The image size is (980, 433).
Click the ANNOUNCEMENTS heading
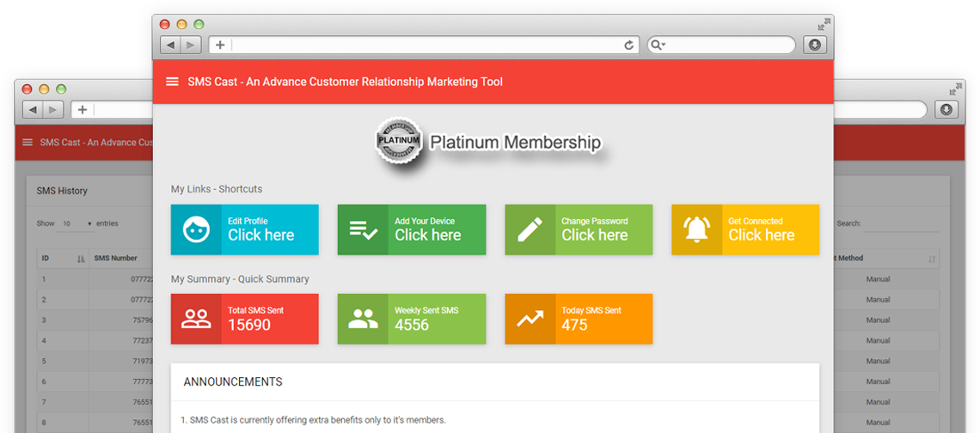(x=232, y=381)
